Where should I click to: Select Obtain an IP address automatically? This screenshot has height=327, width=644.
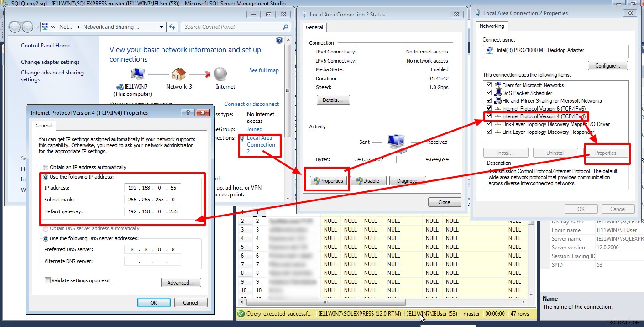(x=46, y=167)
